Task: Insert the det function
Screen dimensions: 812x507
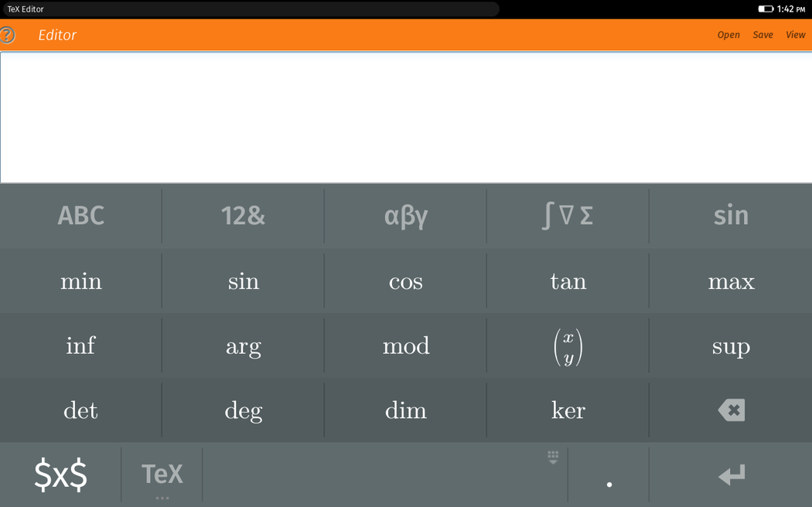Action: pos(80,410)
